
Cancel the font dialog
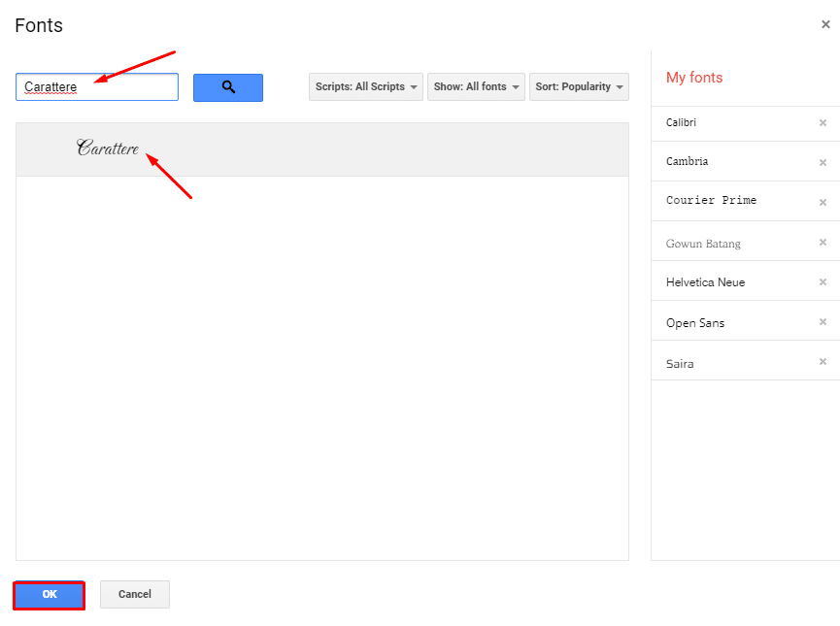[x=134, y=595]
